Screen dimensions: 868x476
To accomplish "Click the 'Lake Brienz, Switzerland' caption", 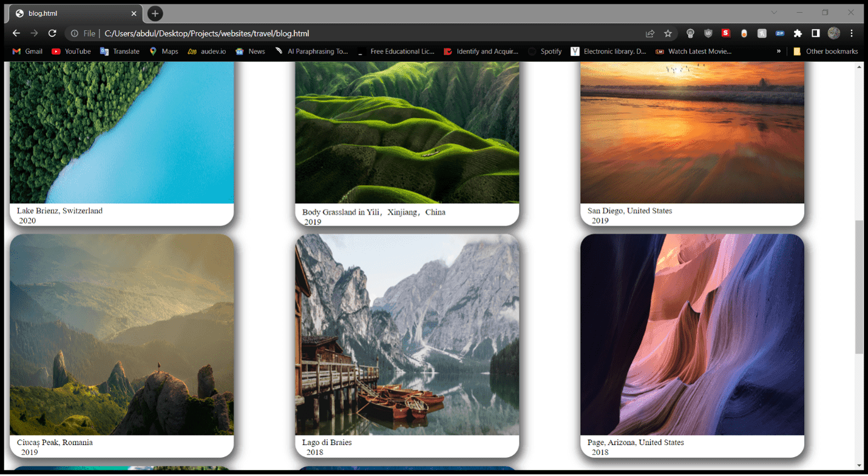I will pos(59,211).
